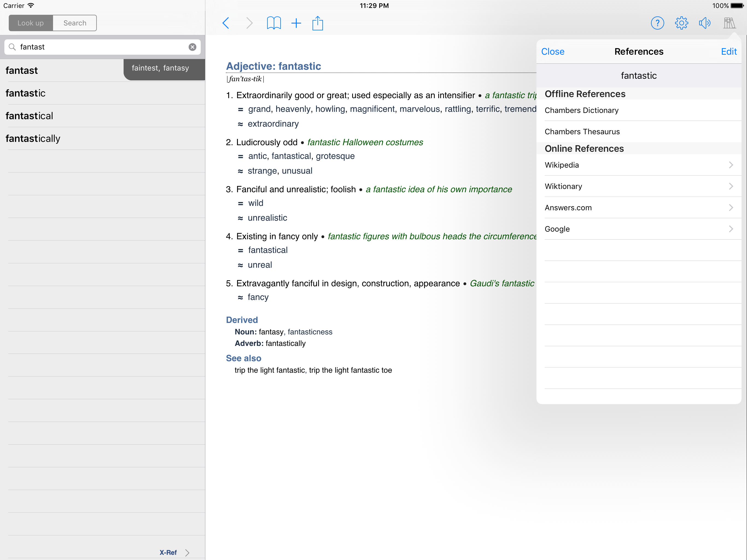Tap the references bookshelf icon
This screenshot has height=560, width=747.
[x=729, y=23]
